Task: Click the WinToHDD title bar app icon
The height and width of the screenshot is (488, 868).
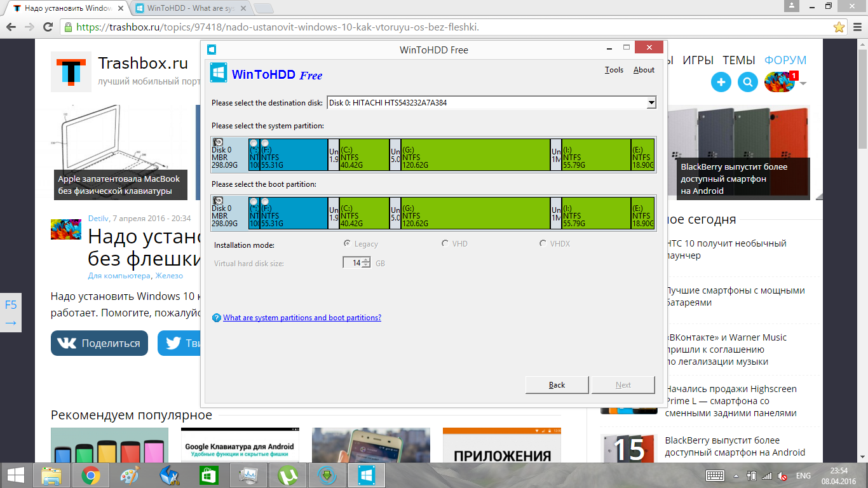Action: tap(212, 50)
